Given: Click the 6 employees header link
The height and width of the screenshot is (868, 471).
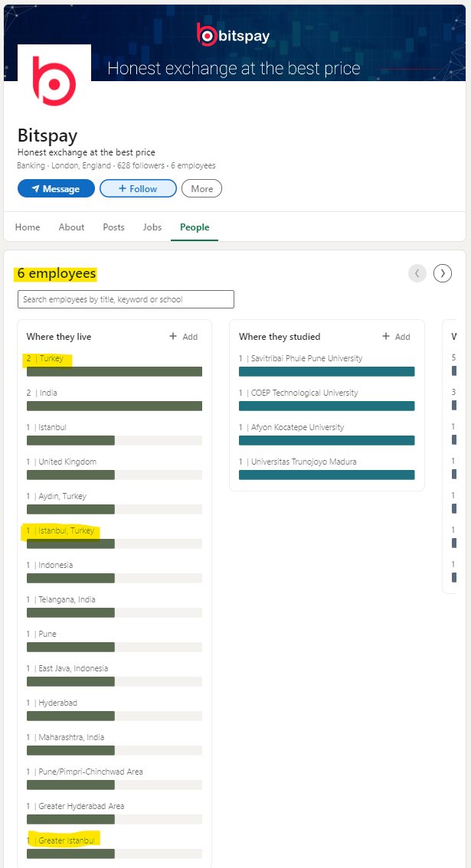Looking at the screenshot, I should (x=193, y=165).
